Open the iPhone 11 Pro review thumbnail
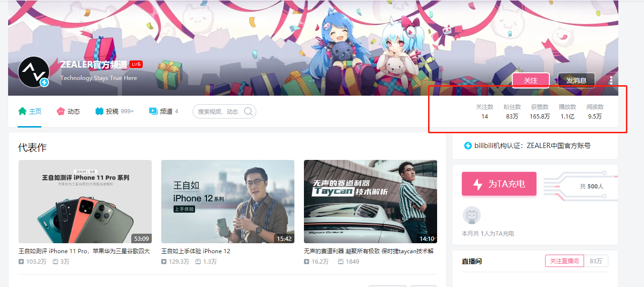The image size is (644, 287). (x=85, y=201)
